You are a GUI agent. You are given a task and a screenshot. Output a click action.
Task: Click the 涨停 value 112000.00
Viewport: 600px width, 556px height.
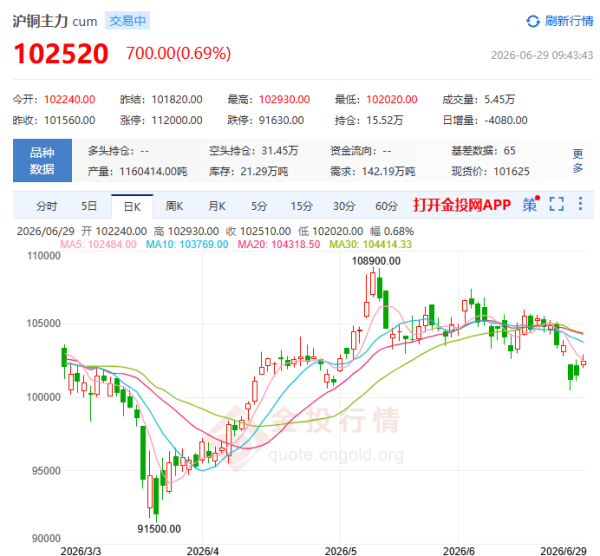[177, 120]
